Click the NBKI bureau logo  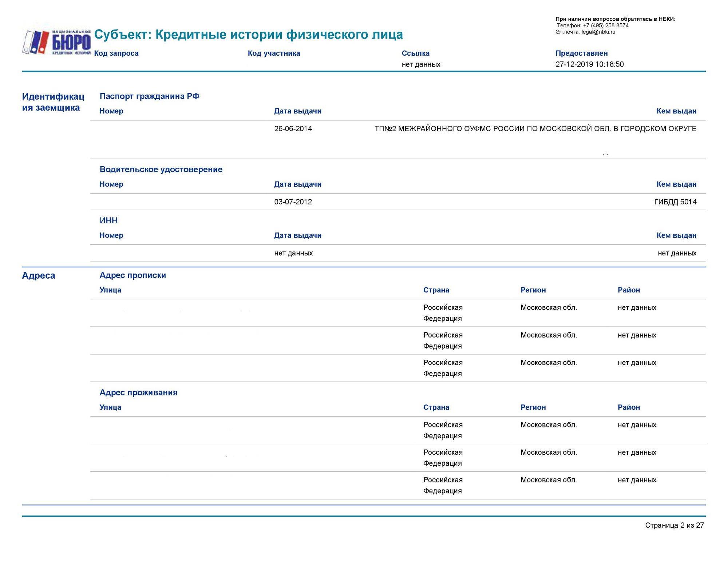(x=56, y=43)
